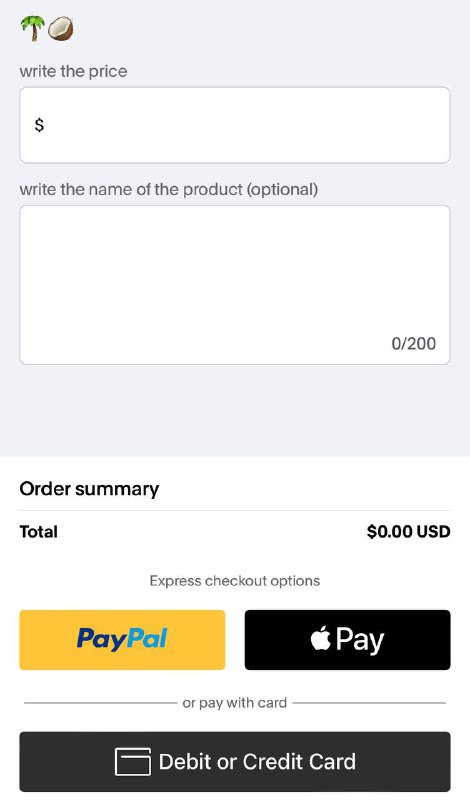The image size is (470, 800).
Task: Click the 'Express checkout options' text
Action: [x=235, y=581]
